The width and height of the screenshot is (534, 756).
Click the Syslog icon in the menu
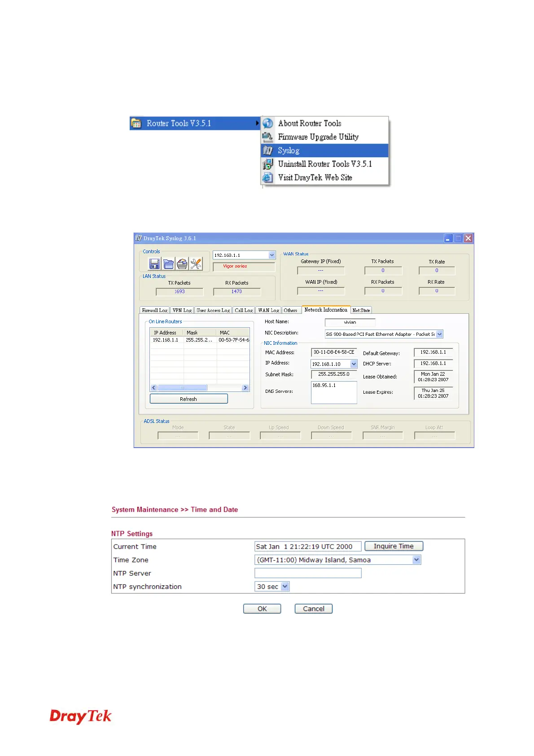(268, 150)
